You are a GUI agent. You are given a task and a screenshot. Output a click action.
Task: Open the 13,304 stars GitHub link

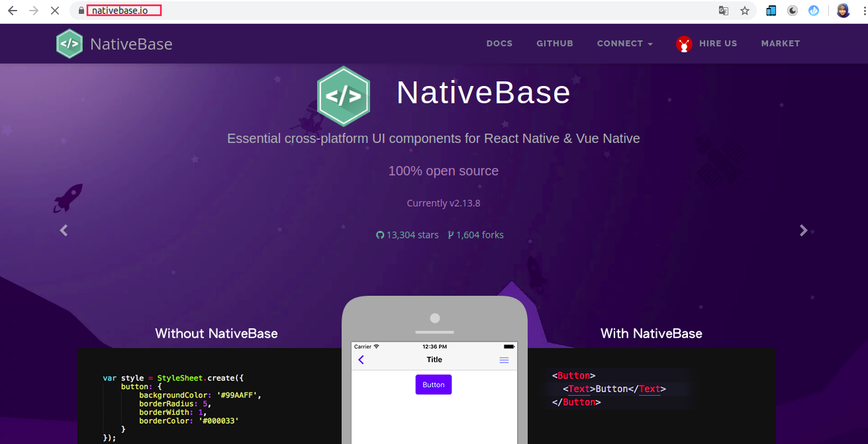coord(407,235)
